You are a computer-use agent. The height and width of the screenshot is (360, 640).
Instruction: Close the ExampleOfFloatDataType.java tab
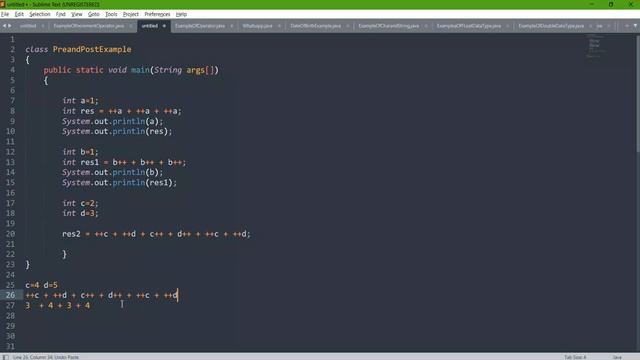point(508,26)
